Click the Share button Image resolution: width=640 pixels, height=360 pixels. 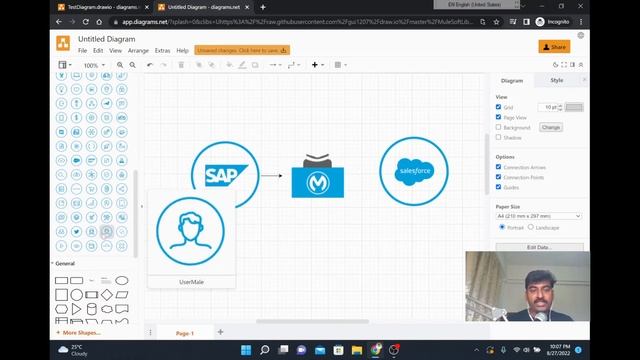(554, 47)
